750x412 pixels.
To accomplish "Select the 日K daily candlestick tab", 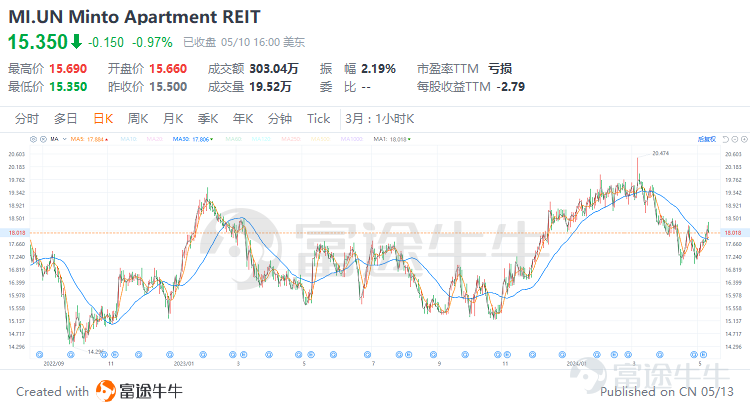I will (103, 119).
